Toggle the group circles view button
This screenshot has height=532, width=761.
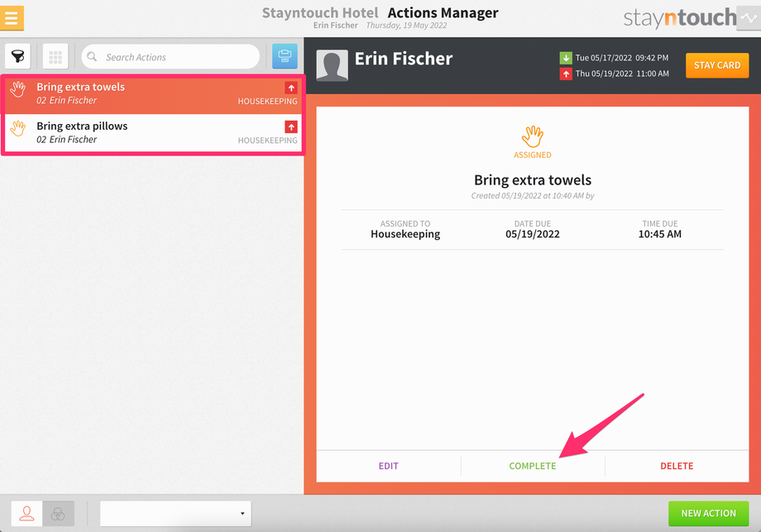[58, 514]
